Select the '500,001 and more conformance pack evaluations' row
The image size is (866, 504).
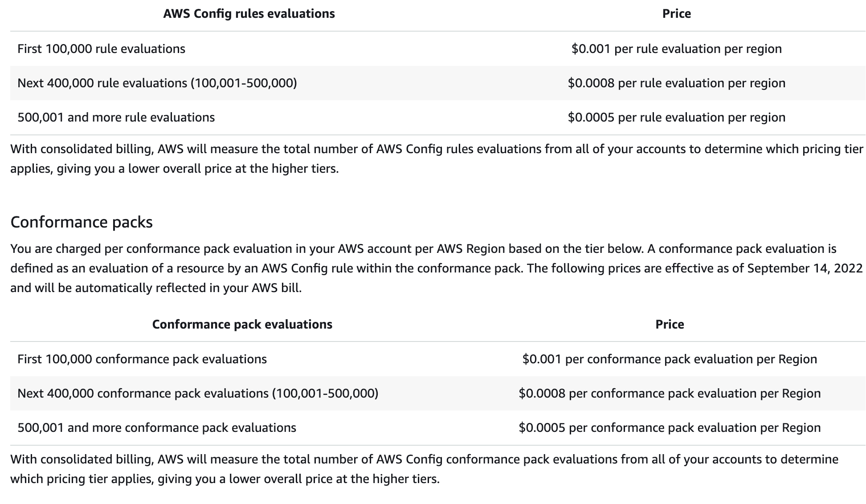coord(156,428)
